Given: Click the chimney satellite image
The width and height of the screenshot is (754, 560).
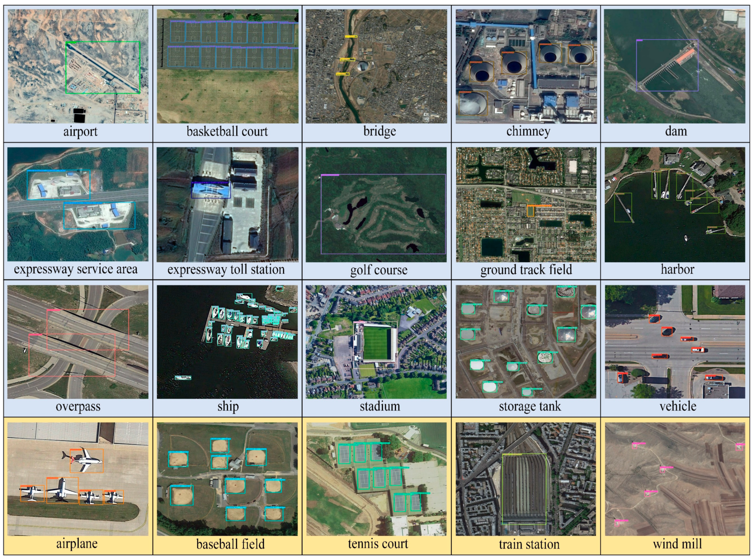Looking at the screenshot, I should point(526,66).
